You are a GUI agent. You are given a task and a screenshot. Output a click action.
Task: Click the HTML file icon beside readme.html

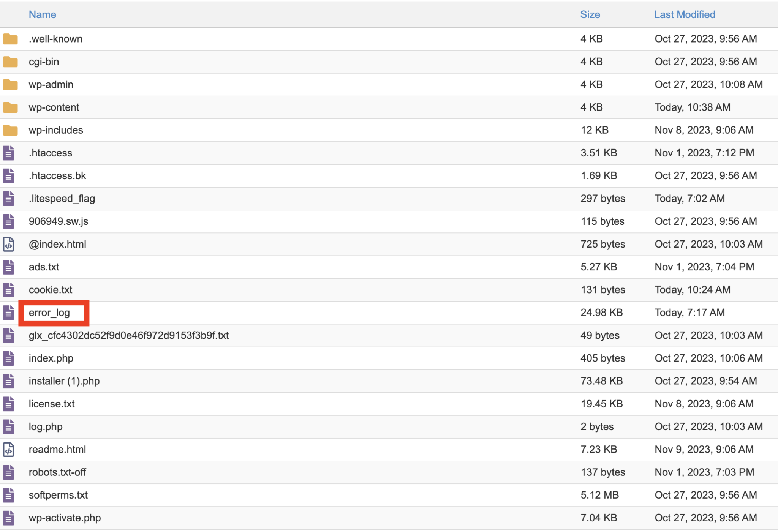tap(8, 449)
